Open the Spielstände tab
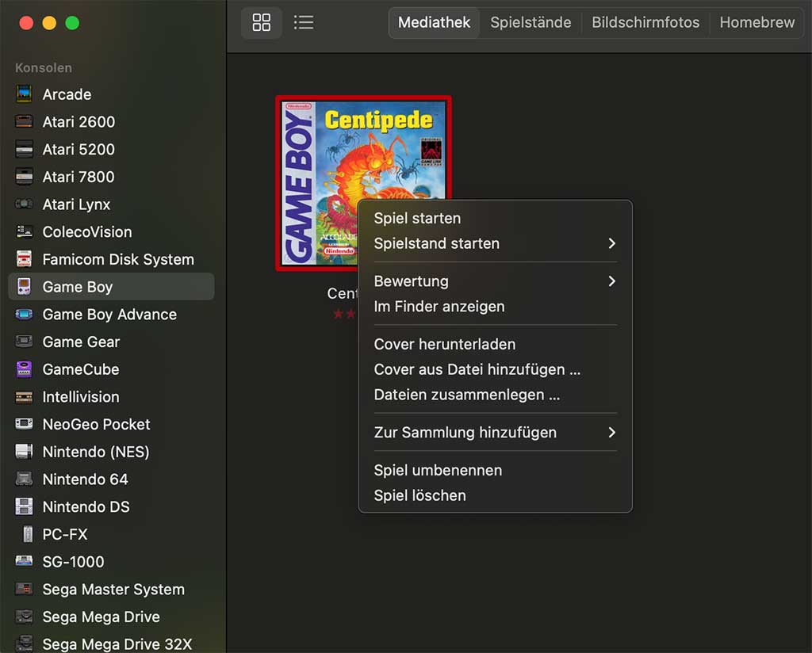812x653 pixels. click(x=530, y=22)
